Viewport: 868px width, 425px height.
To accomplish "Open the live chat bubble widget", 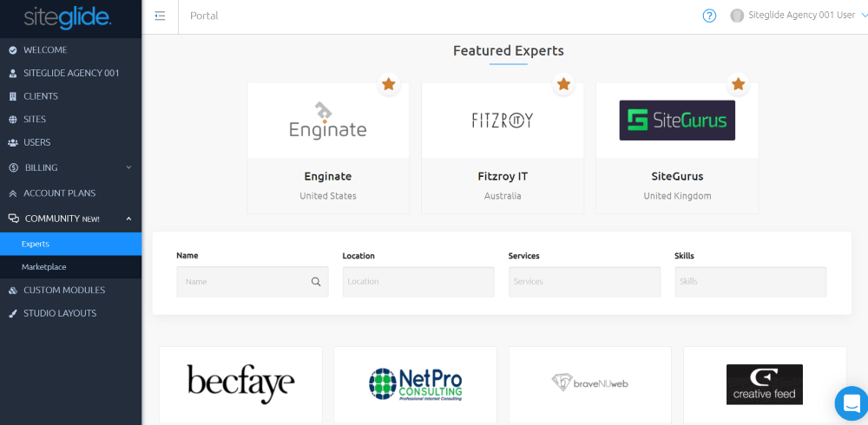I will click(x=852, y=402).
